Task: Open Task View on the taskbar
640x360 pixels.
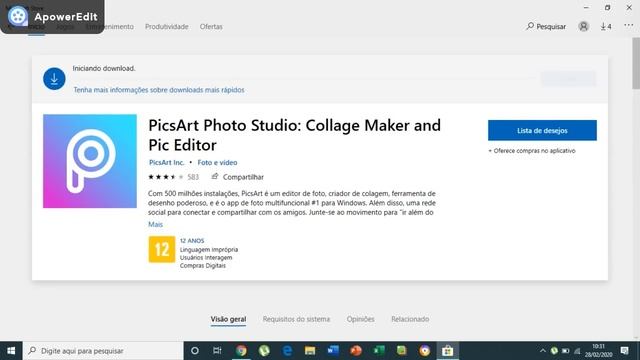Action: coord(217,351)
